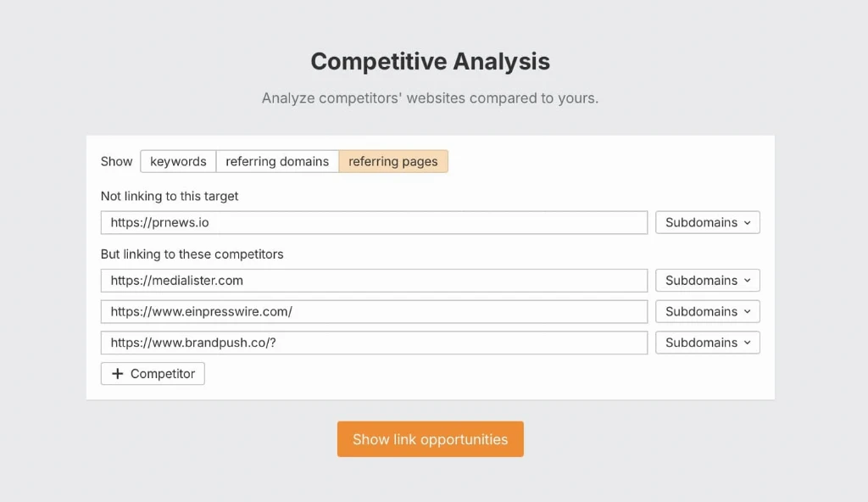Click into the brandpush.co competitor input

point(374,343)
